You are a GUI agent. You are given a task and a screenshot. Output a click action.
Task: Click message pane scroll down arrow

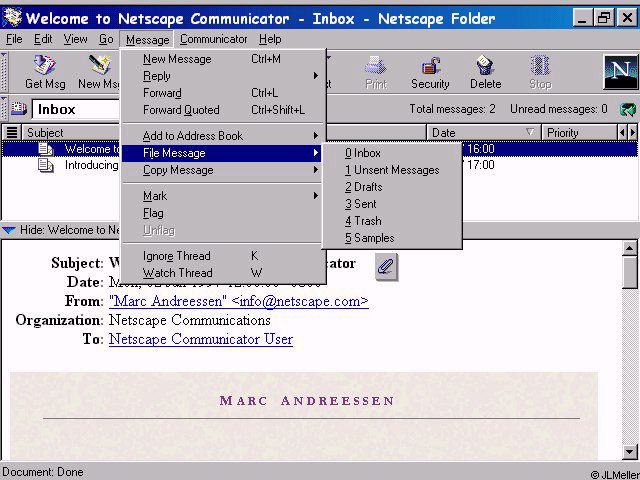click(x=630, y=451)
